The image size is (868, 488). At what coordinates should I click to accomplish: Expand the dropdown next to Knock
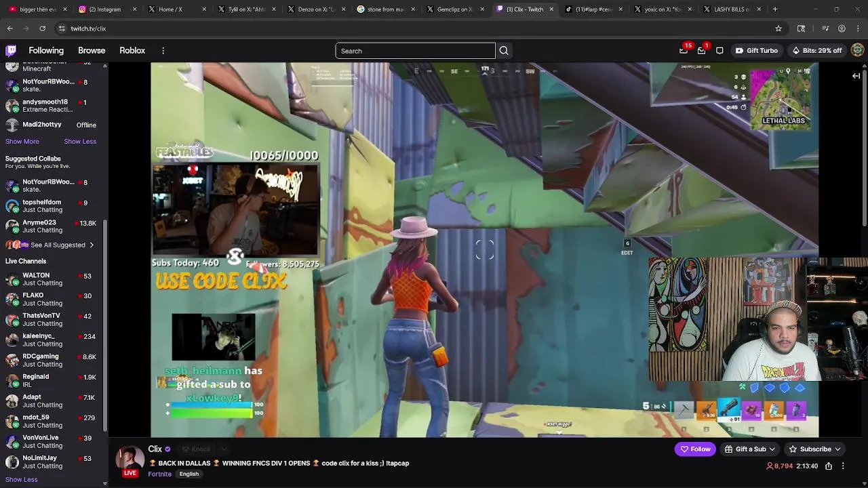click(224, 449)
